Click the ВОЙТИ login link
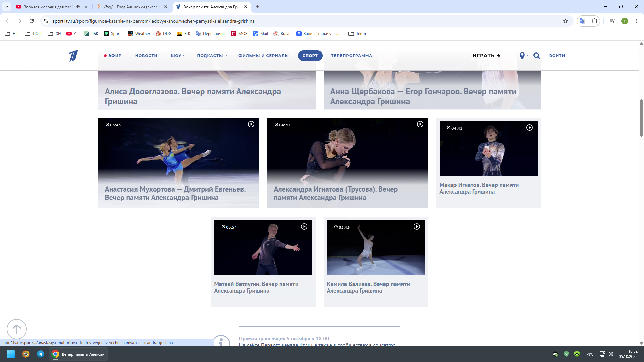Image resolution: width=644 pixels, height=362 pixels. pyautogui.click(x=557, y=56)
